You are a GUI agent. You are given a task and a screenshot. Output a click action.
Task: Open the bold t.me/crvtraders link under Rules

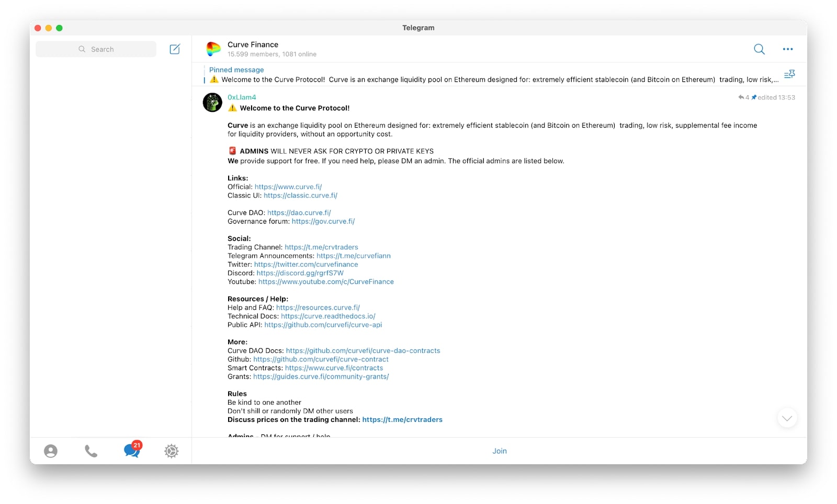click(402, 420)
